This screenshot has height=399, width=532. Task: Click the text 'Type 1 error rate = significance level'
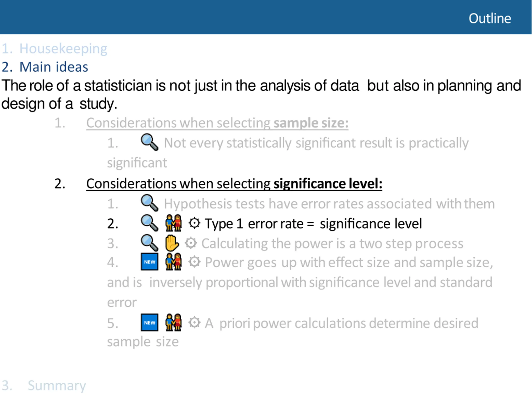[313, 224]
